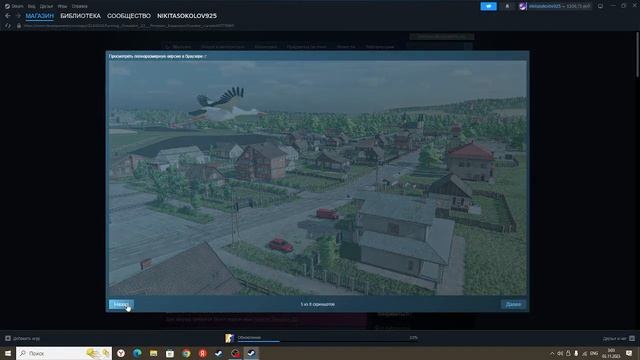Open the red Yandex icon in taskbar
640x360 pixels.
(202, 353)
